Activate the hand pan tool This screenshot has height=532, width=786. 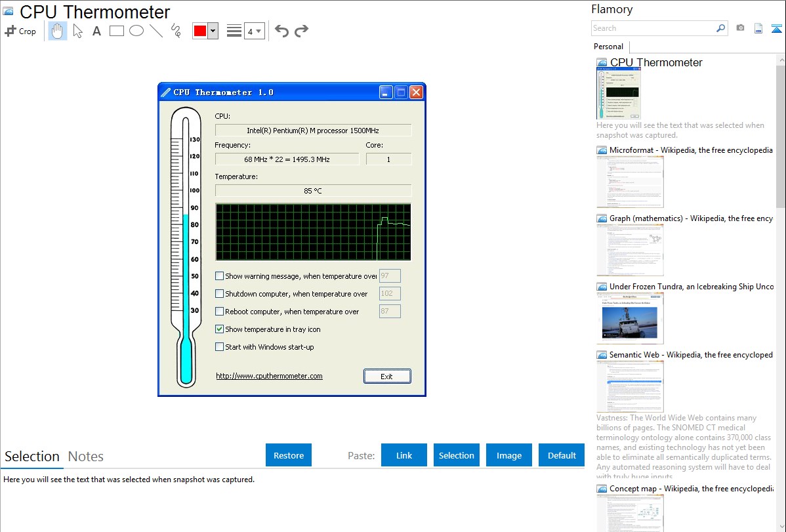click(58, 31)
